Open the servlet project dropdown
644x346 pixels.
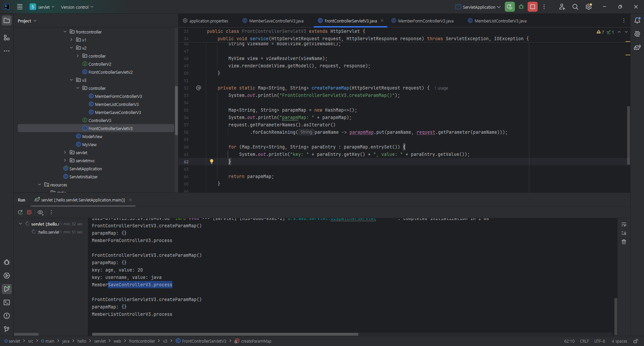coord(42,7)
